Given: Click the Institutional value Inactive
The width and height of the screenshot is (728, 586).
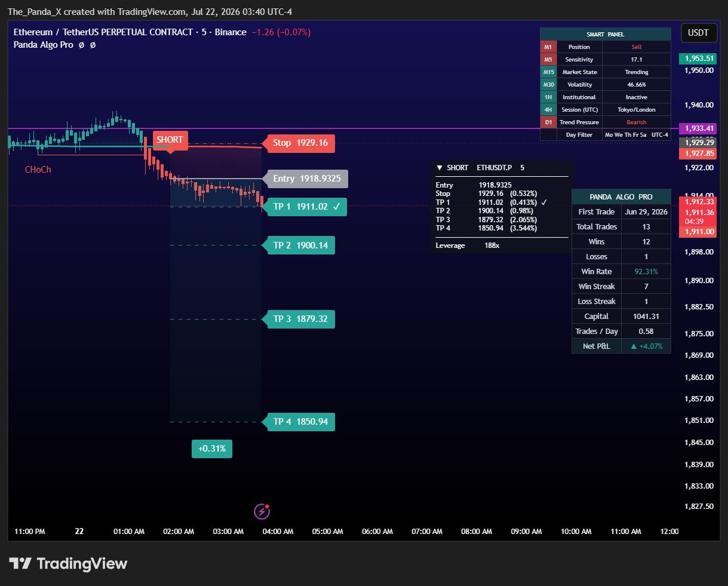Looking at the screenshot, I should [x=637, y=97].
